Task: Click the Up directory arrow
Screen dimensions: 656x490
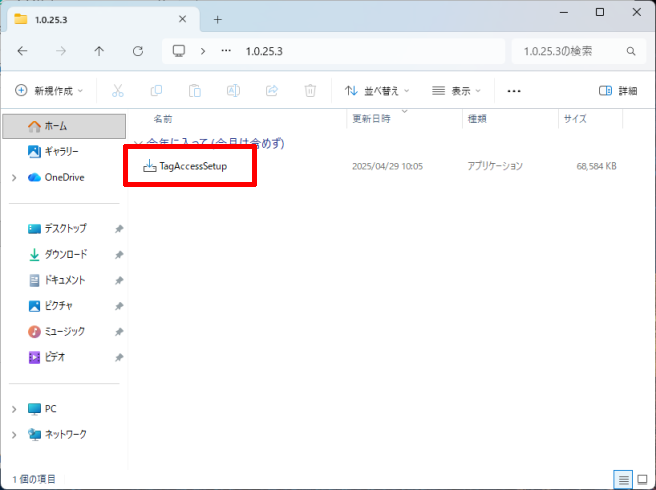Action: click(99, 50)
